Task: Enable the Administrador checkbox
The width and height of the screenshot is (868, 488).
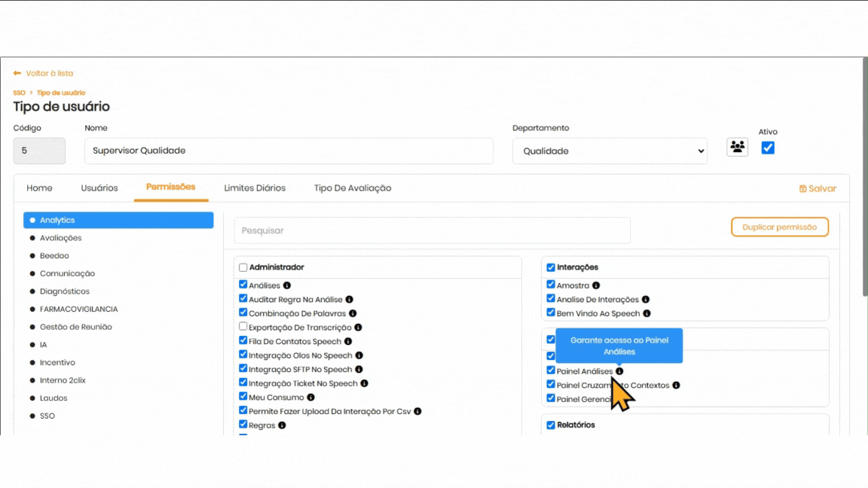Action: 243,267
